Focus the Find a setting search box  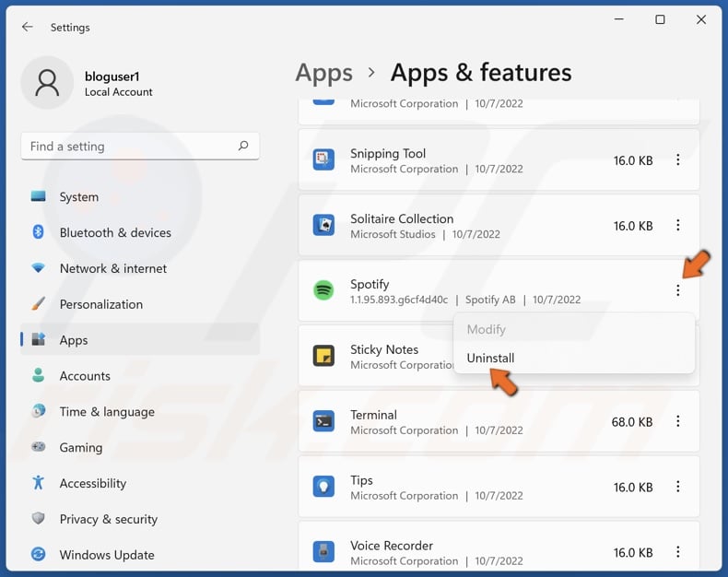coord(129,146)
